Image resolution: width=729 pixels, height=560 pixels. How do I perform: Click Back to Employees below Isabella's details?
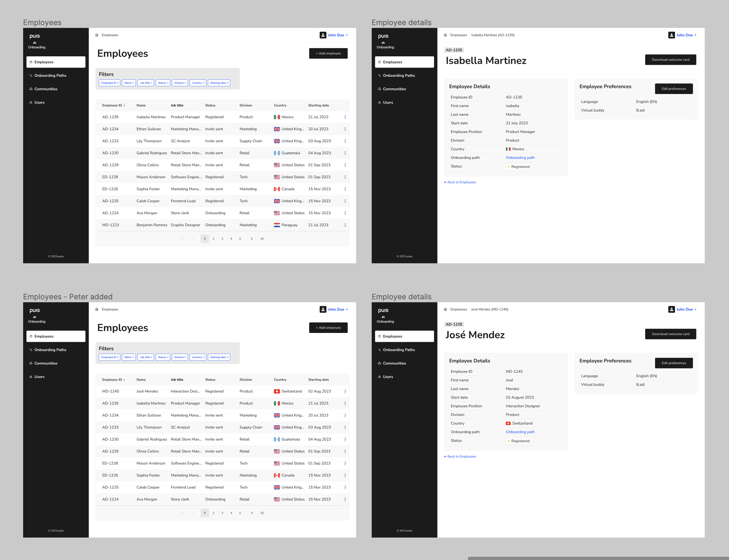click(x=460, y=182)
